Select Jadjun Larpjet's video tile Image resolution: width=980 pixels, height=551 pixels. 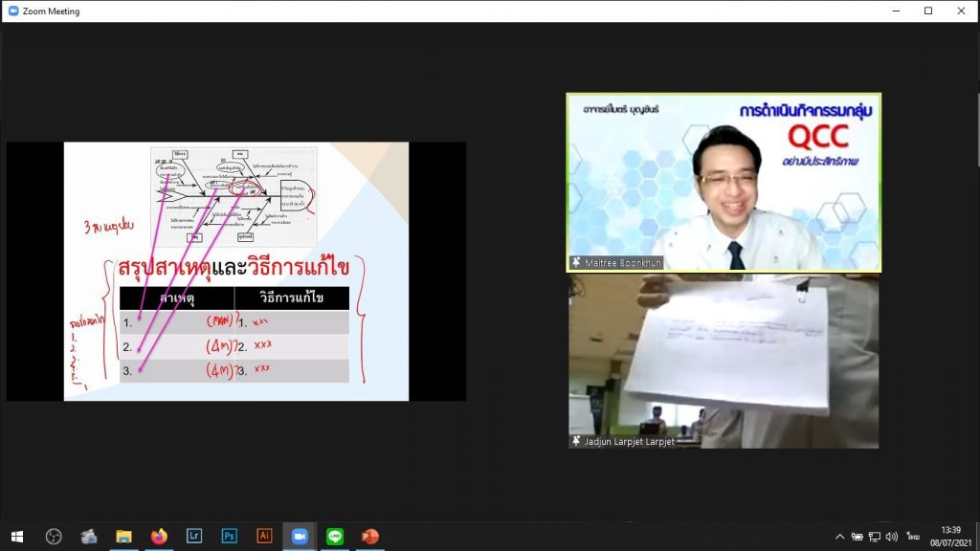click(724, 362)
